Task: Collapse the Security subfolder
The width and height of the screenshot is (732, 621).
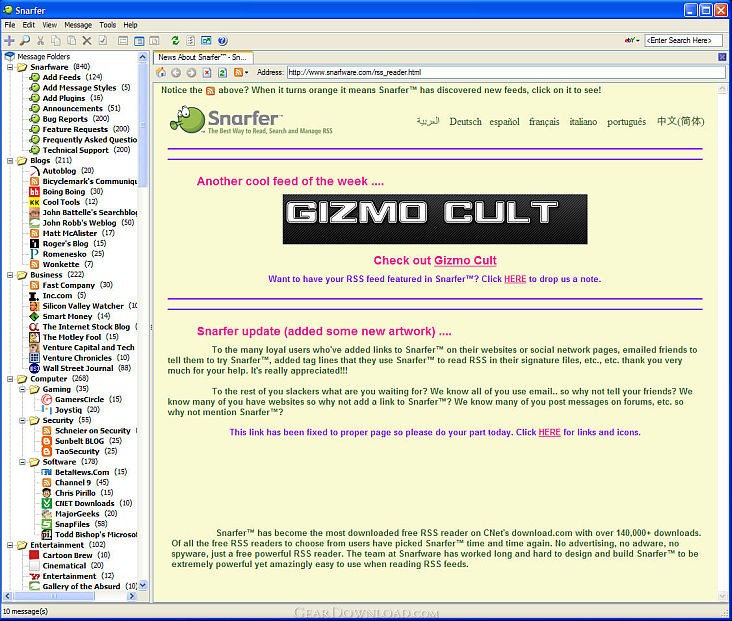Action: coord(22,420)
